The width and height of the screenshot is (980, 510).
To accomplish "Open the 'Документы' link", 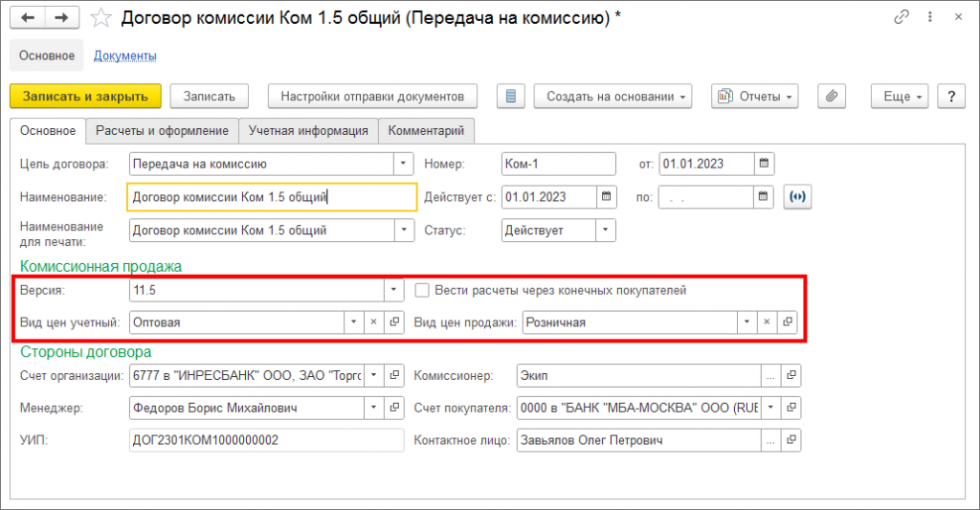I will point(125,55).
